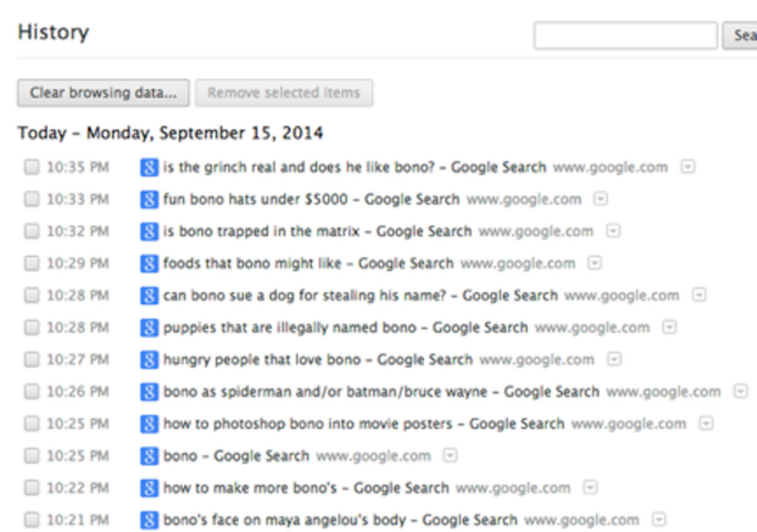
Task: Expand the options arrow for the puppies entry
Action: point(669,327)
